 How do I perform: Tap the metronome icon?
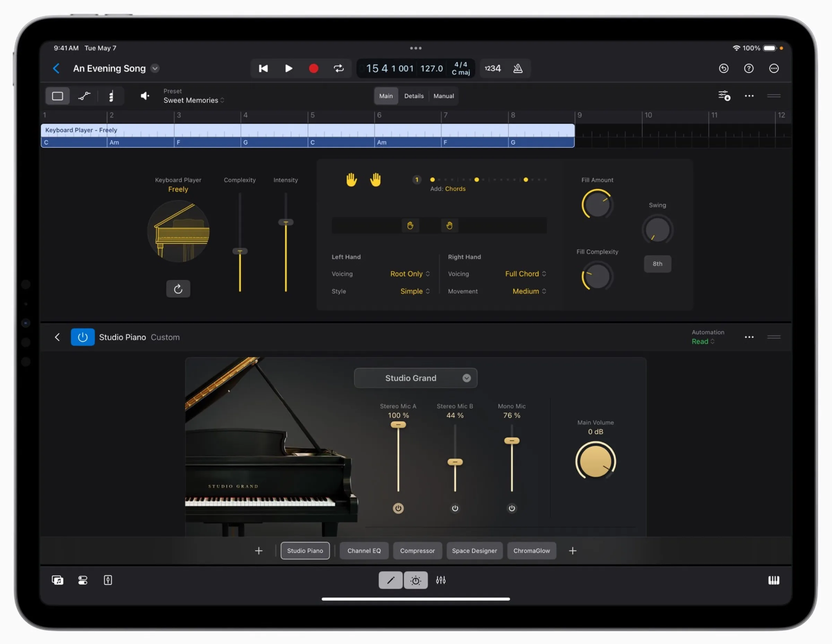coord(518,68)
